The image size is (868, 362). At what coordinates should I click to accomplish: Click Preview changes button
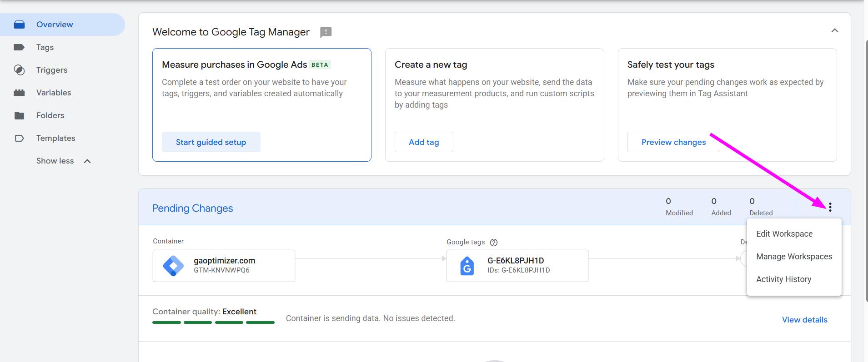(x=673, y=142)
